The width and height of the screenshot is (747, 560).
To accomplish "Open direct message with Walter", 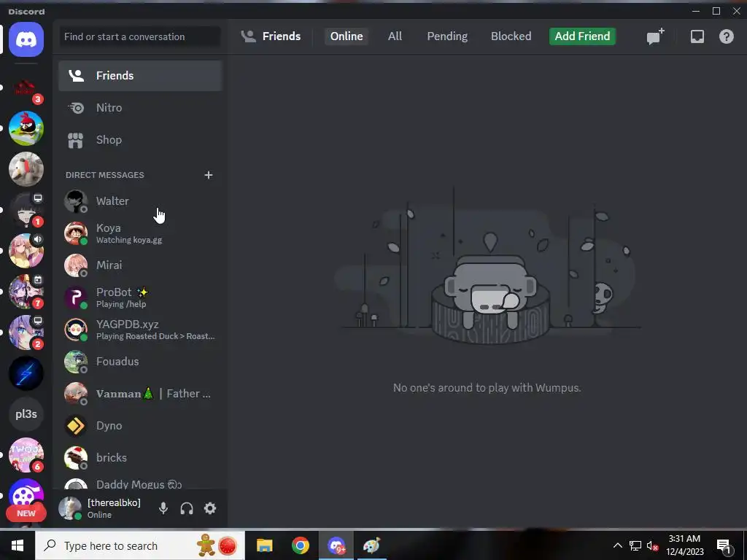I will [140, 201].
